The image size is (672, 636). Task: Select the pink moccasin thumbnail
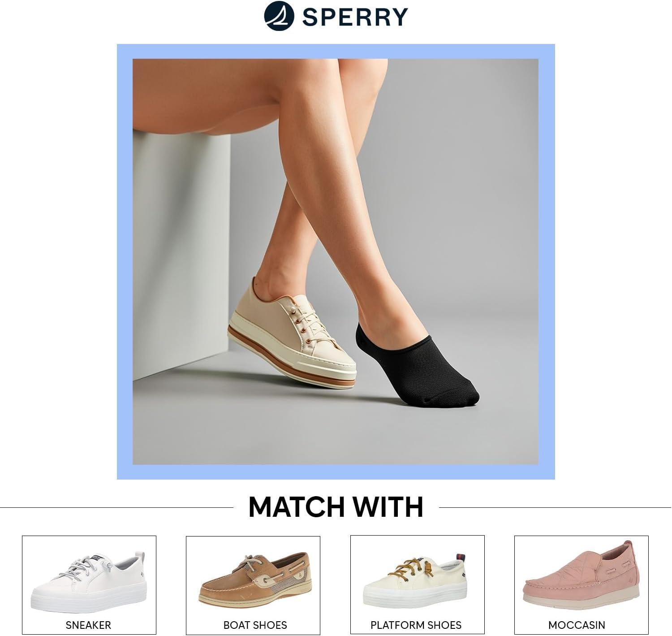581,584
